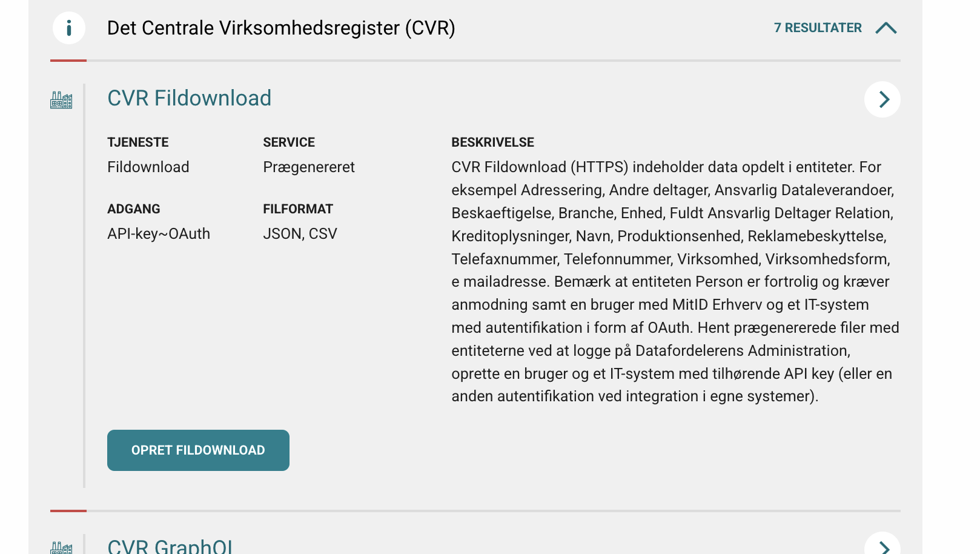980x554 pixels.
Task: Click the round arrow button for CVR Fildownload
Action: click(882, 99)
